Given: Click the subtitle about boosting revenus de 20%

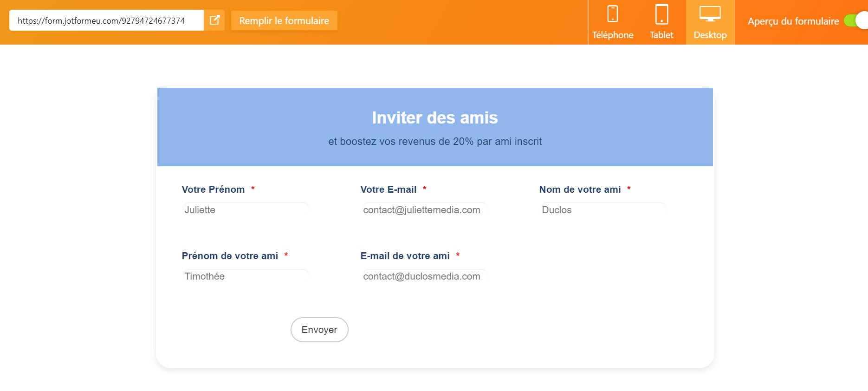Looking at the screenshot, I should coord(435,142).
